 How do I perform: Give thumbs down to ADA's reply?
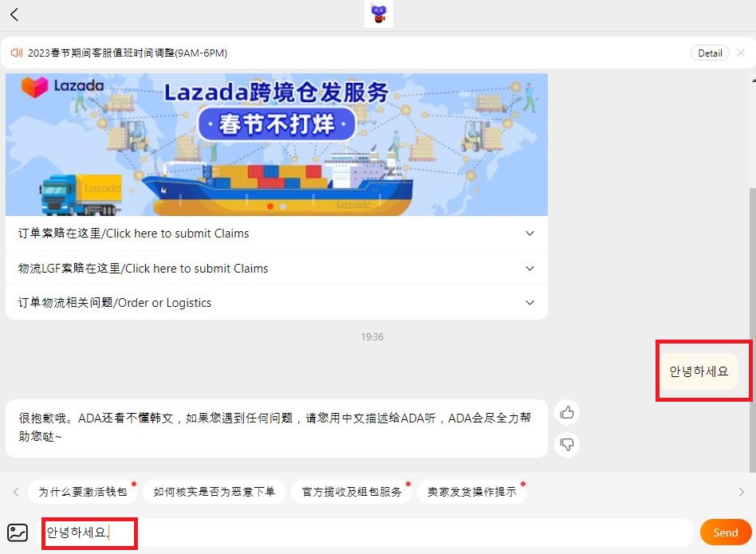coord(567,444)
